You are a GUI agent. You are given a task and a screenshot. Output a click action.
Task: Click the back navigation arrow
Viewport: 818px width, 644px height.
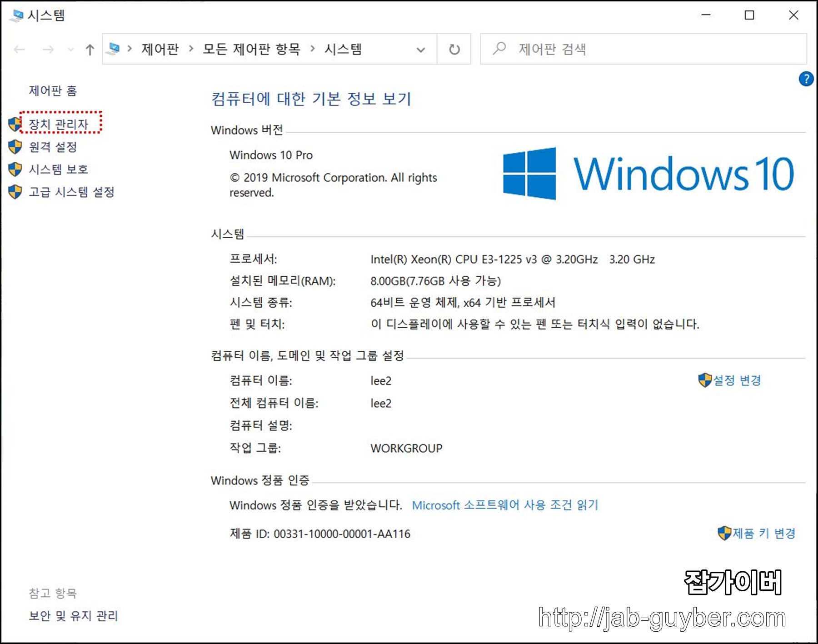tap(19, 49)
